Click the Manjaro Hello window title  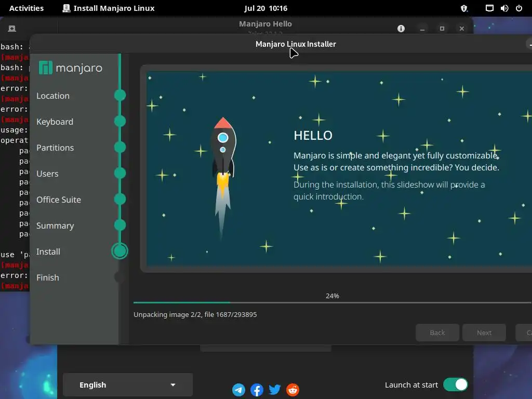click(265, 24)
